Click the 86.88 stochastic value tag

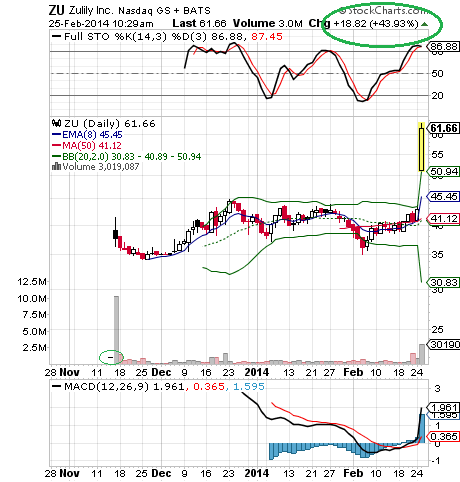click(443, 46)
